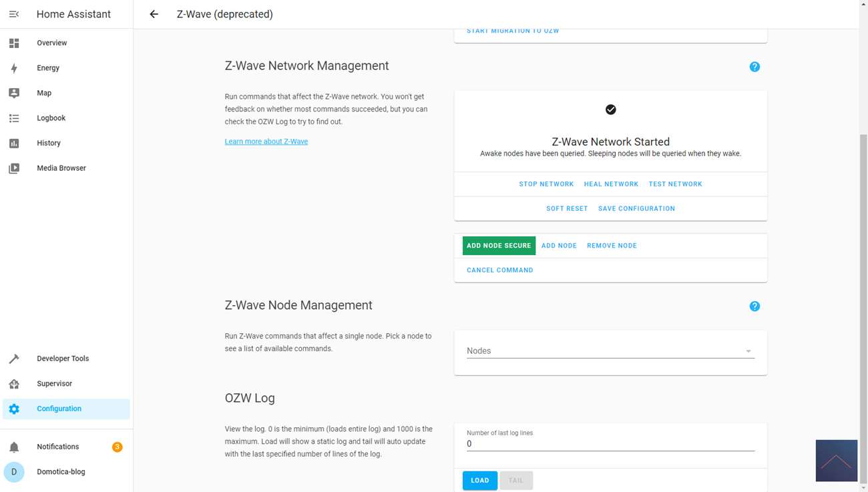This screenshot has height=492, width=868.
Task: Click the back arrow next to Z-Wave title
Action: (x=154, y=14)
